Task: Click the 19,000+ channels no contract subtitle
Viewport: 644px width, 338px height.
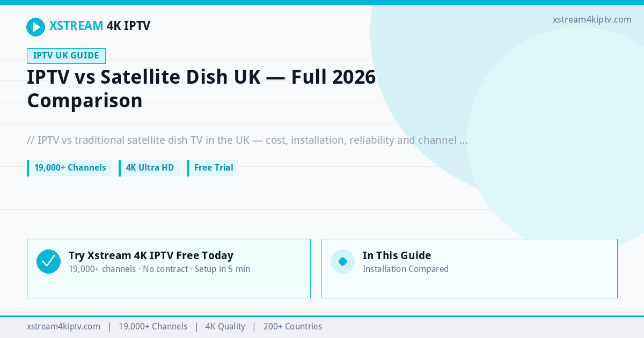Action: click(159, 269)
